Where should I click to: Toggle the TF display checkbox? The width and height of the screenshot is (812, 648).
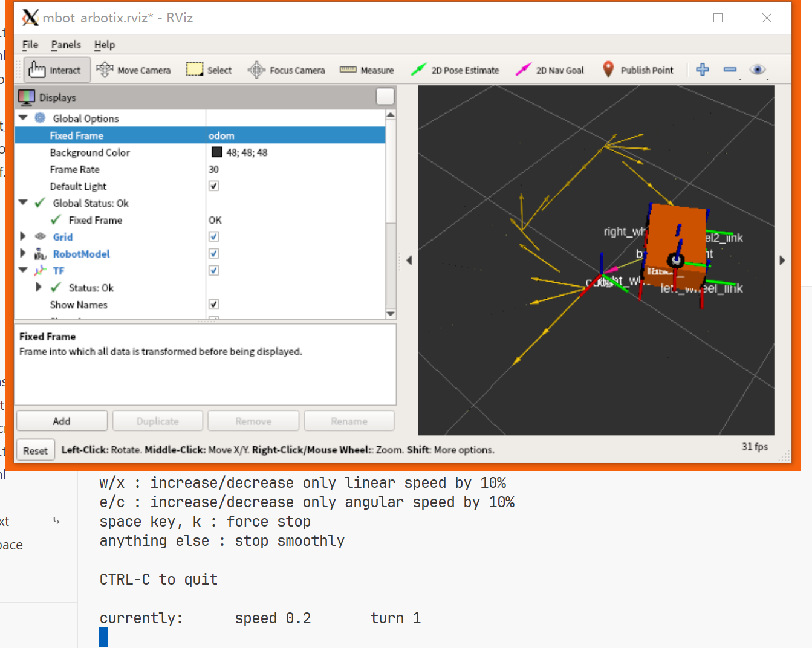[213, 270]
